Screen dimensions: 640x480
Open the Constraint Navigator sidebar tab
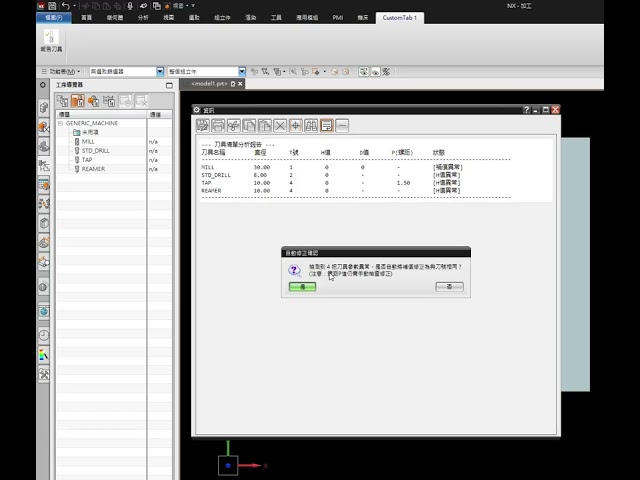44,127
